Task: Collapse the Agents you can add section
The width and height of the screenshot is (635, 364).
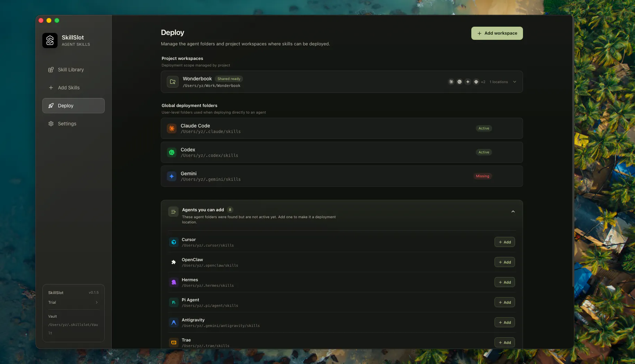Action: (x=513, y=212)
